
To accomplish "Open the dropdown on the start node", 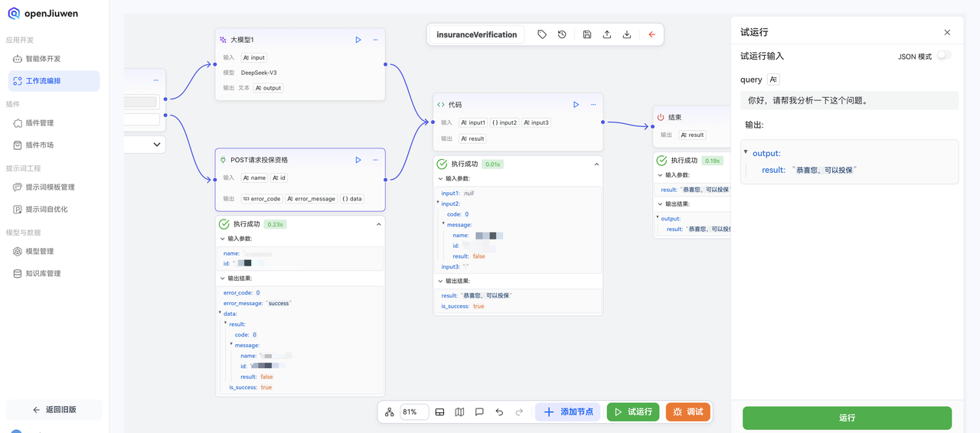I will coord(157,144).
